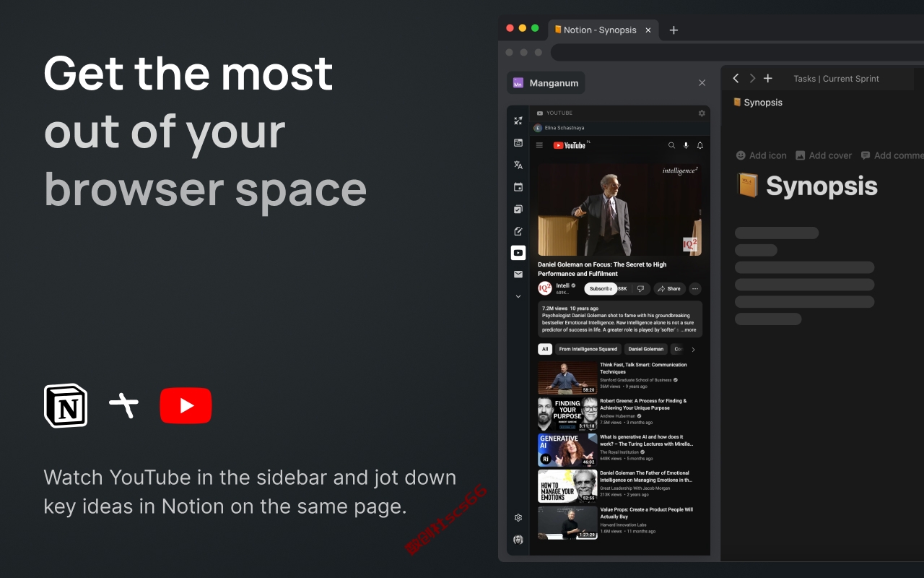Open the notes edit icon in sidebar
924x578 pixels.
click(518, 231)
